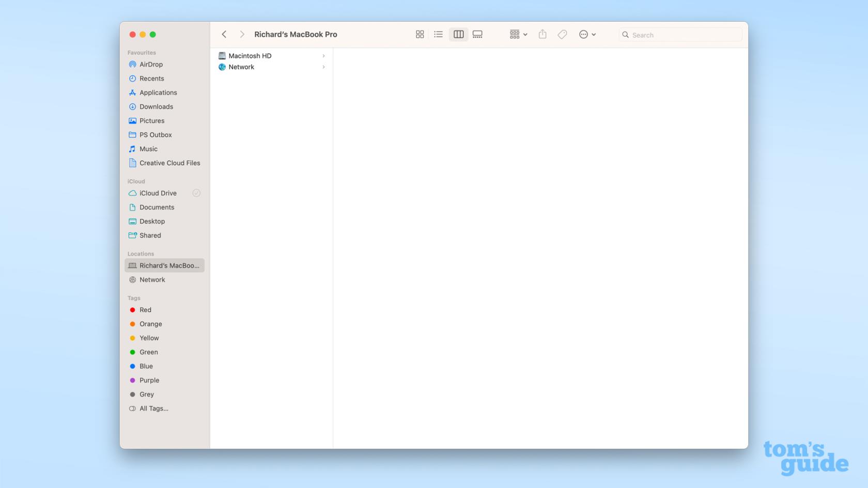The width and height of the screenshot is (868, 488).
Task: Click the Richard's MacBook Pro window title
Action: [296, 34]
